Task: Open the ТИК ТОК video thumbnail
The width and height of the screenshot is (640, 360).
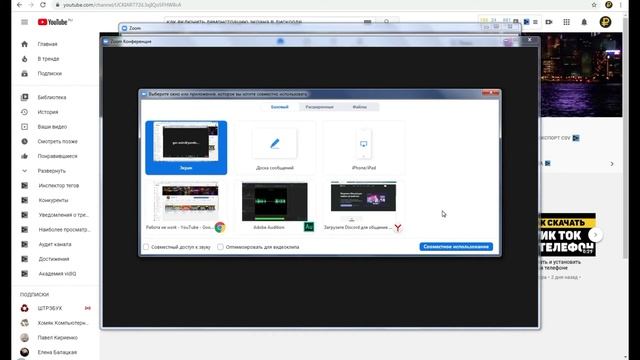Action: 568,235
